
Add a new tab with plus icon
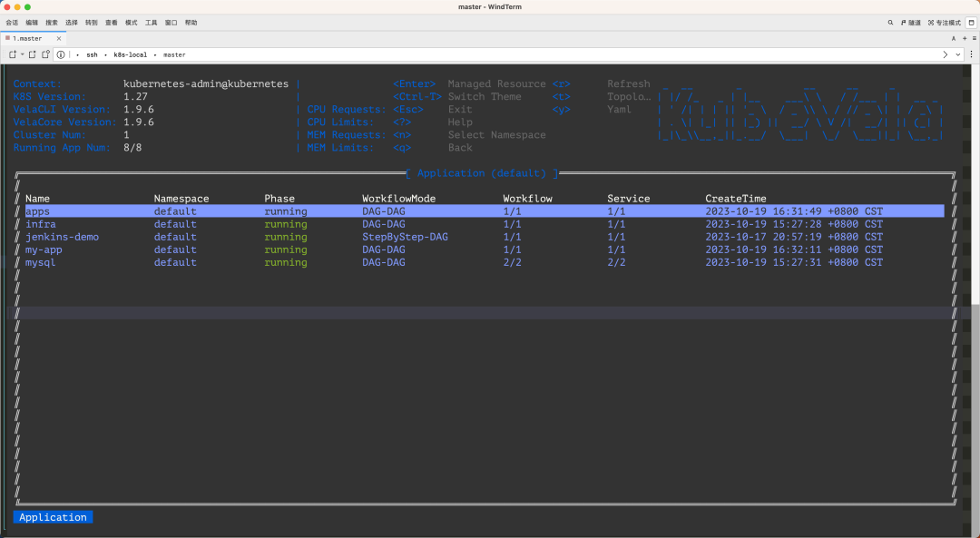964,38
